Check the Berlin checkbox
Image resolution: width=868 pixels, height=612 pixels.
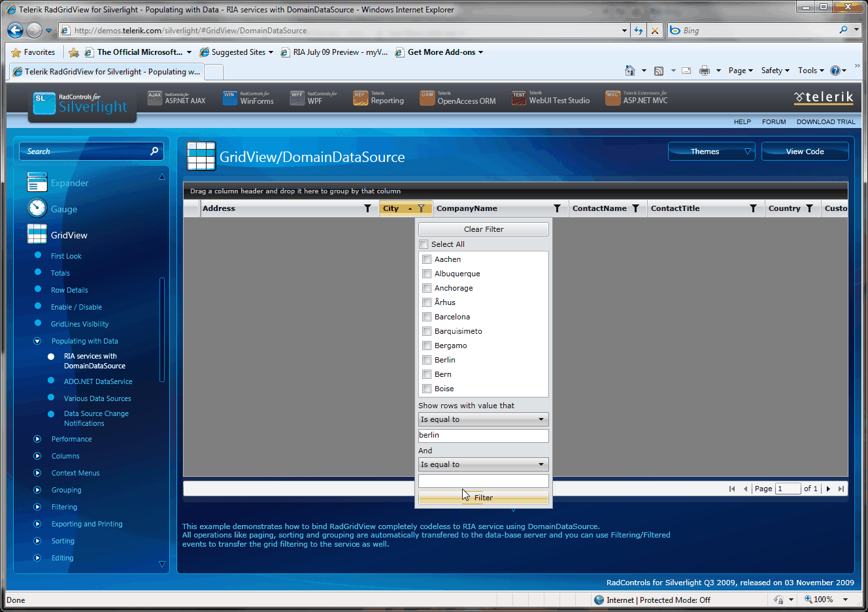427,360
